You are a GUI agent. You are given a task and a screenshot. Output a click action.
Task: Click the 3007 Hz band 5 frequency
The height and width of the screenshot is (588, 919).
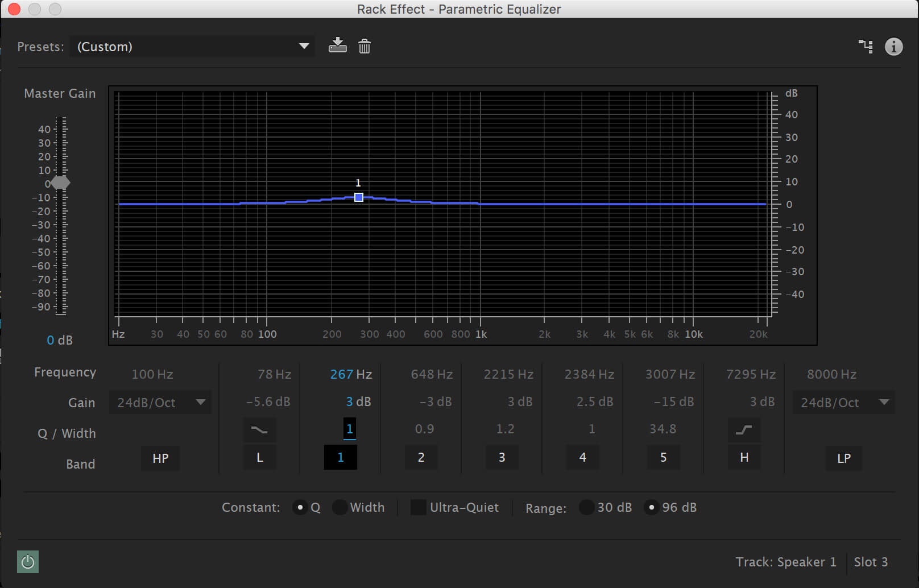pos(670,374)
